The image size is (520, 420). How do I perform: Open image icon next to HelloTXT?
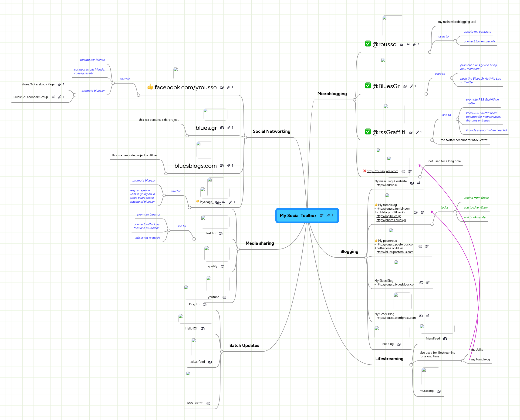point(203,329)
